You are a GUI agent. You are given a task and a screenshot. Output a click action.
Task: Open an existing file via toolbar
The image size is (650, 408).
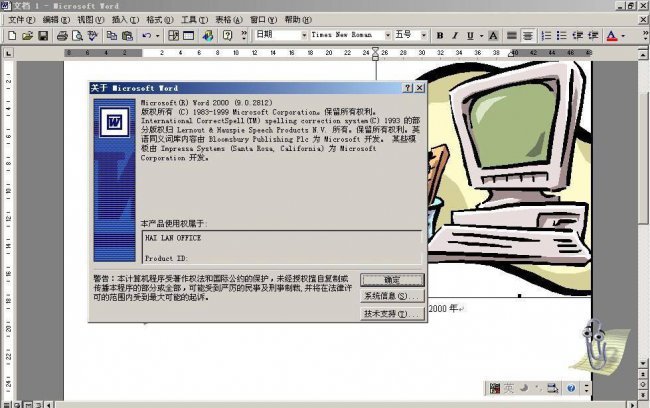point(27,36)
